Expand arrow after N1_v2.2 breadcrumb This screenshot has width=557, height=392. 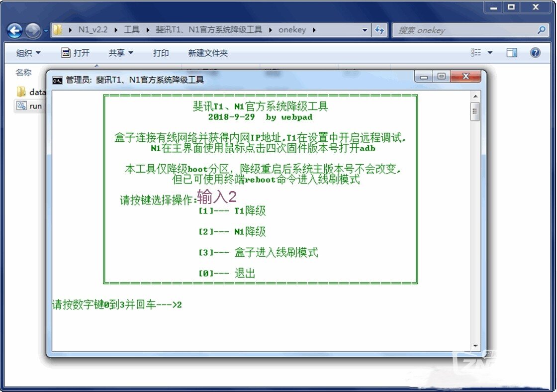tap(116, 30)
